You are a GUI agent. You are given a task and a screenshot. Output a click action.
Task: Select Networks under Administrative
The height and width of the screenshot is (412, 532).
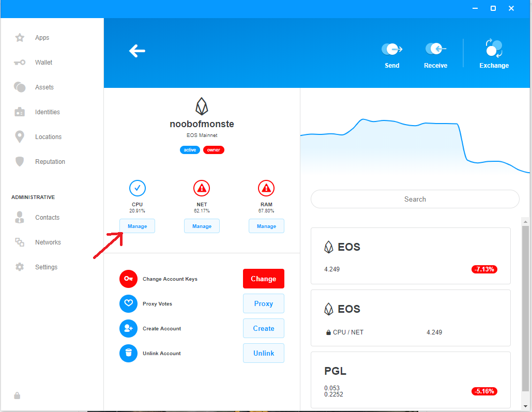[48, 242]
